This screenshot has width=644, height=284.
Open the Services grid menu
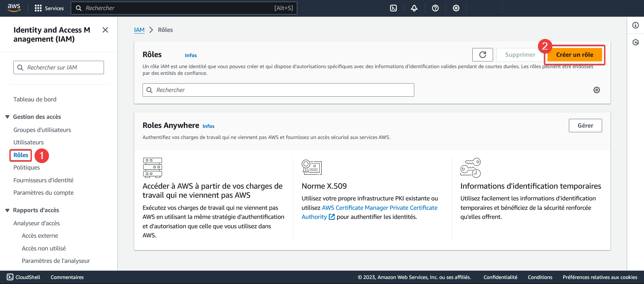coord(38,8)
